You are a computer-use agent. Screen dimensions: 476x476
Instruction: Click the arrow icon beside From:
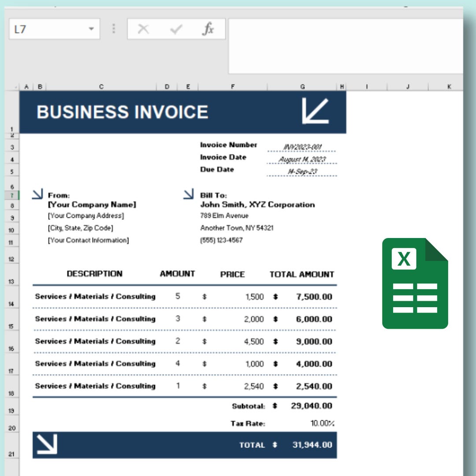pyautogui.click(x=37, y=194)
